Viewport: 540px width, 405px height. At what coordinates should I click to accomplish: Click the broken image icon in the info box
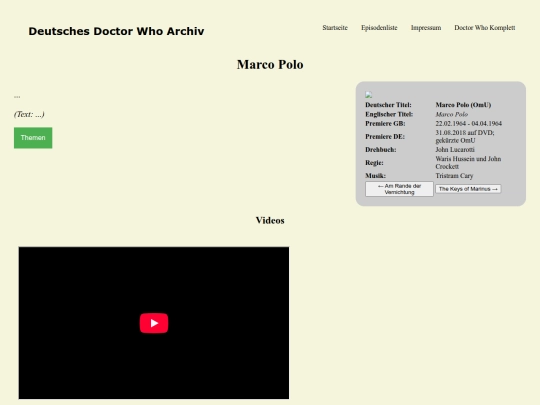pyautogui.click(x=368, y=95)
